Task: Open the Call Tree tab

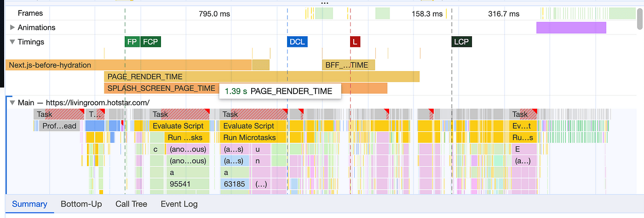Action: click(131, 204)
